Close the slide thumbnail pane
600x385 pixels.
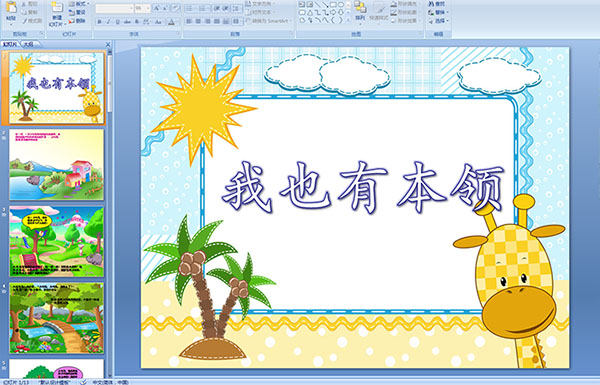pyautogui.click(x=108, y=44)
